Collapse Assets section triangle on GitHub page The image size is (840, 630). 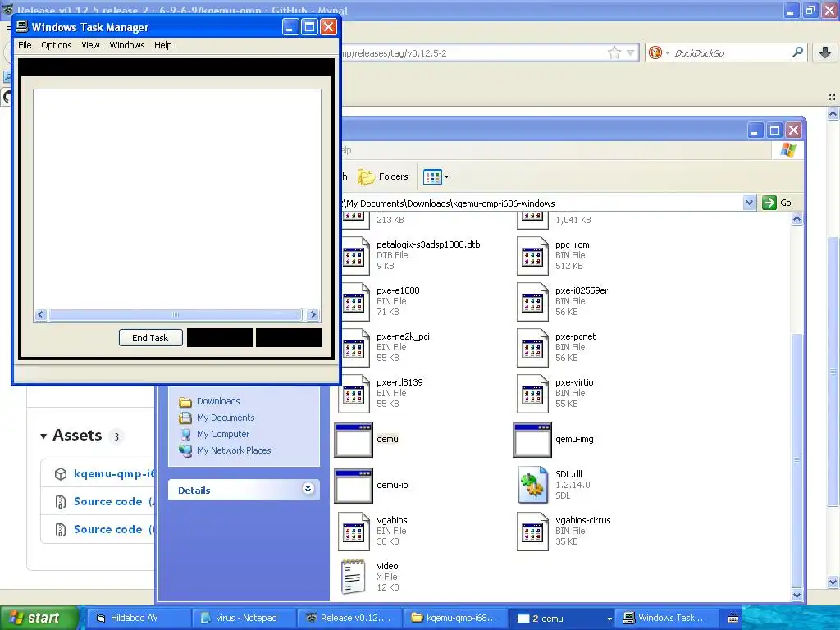click(44, 436)
